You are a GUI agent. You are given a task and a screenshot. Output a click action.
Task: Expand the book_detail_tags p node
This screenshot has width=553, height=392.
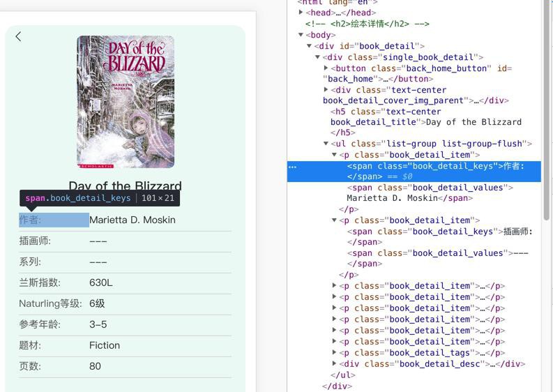point(334,352)
